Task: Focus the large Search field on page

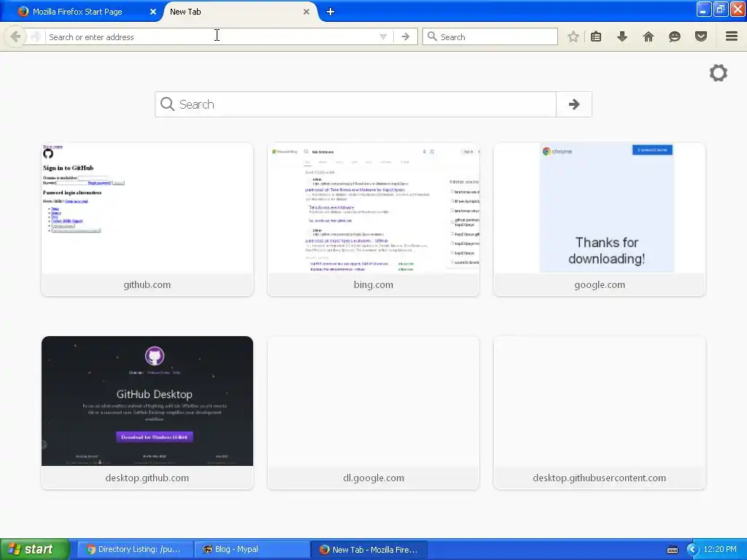Action: [355, 104]
